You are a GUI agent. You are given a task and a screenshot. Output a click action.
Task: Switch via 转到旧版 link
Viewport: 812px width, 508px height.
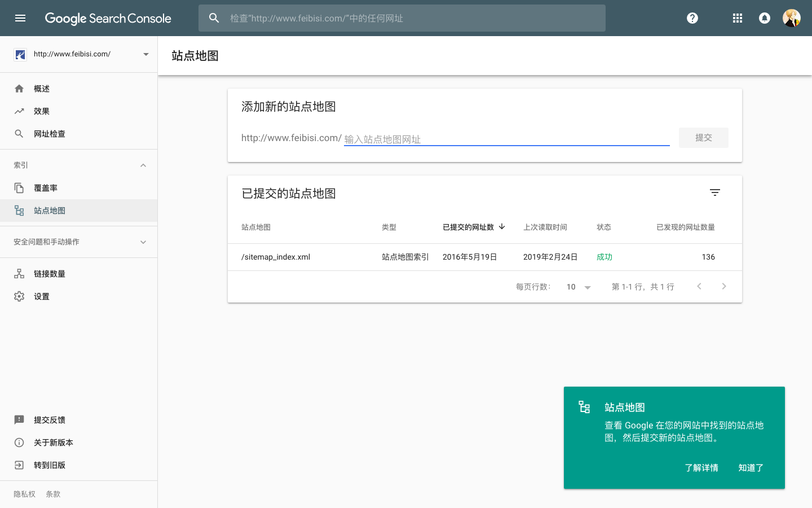pos(78,465)
